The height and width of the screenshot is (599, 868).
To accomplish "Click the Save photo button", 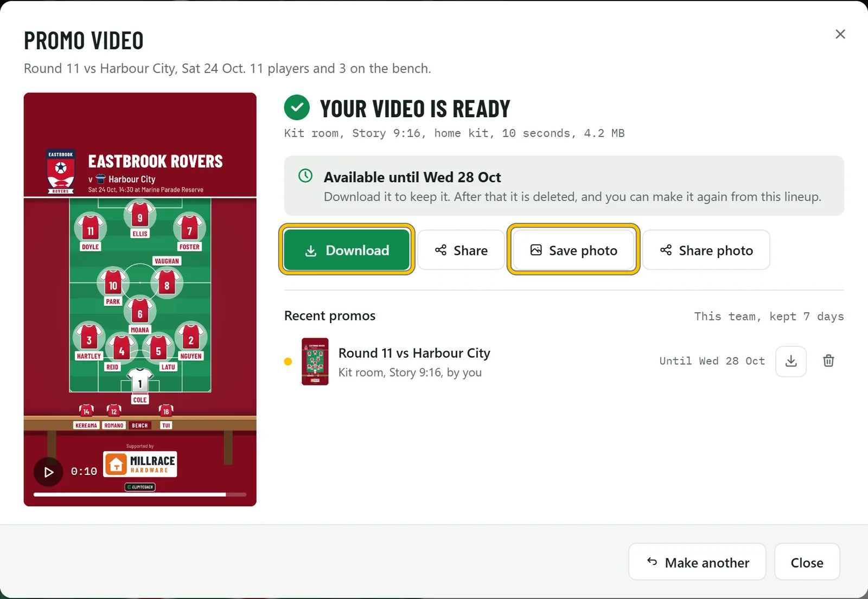I will coord(573,250).
